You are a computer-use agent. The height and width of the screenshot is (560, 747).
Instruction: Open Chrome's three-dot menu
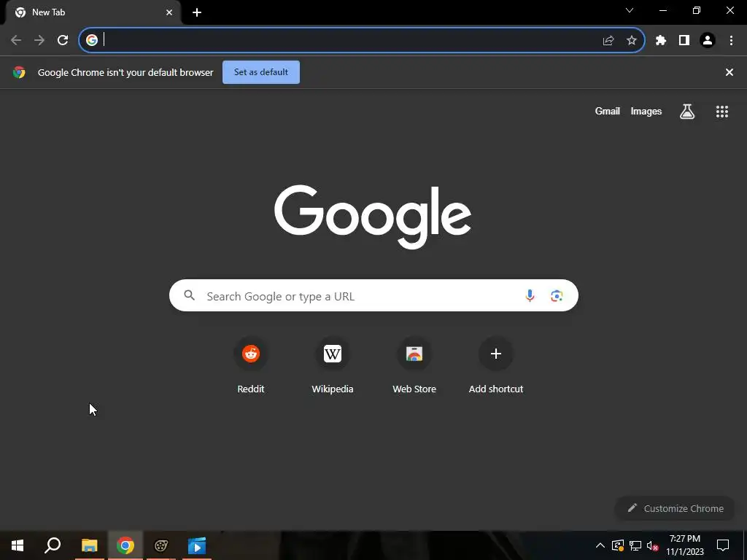(731, 41)
